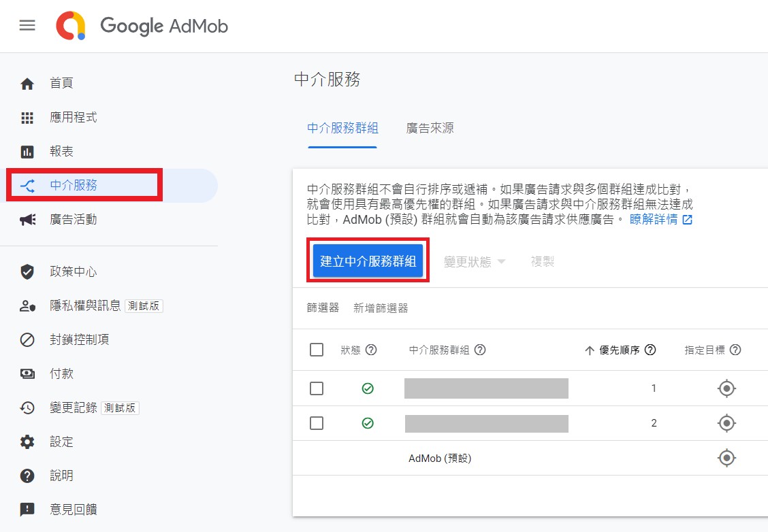Check the checkbox for priority 2 row

317,423
